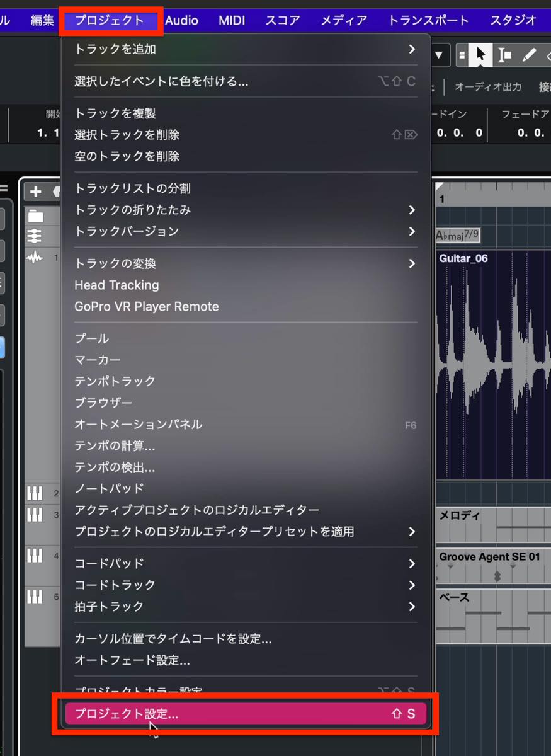
Task: Click the オーディオ出力 label
Action: click(488, 87)
